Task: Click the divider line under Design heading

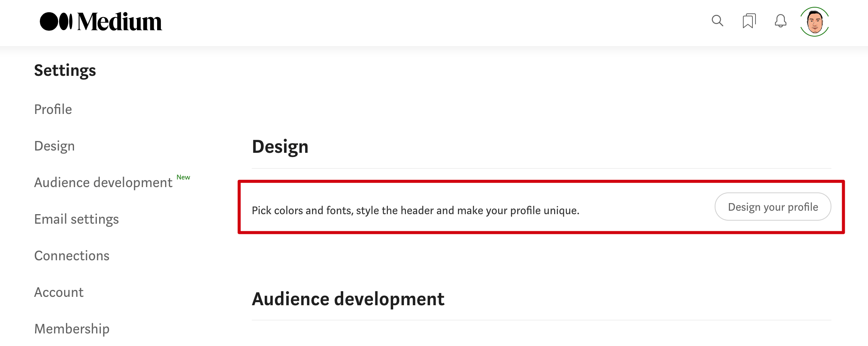Action: [x=542, y=168]
